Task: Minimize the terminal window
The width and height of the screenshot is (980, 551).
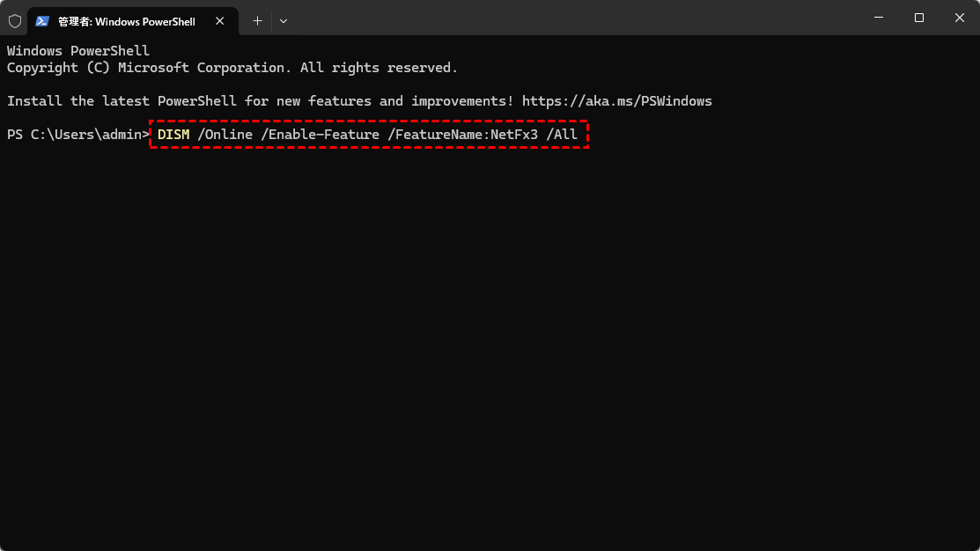Action: pyautogui.click(x=879, y=18)
